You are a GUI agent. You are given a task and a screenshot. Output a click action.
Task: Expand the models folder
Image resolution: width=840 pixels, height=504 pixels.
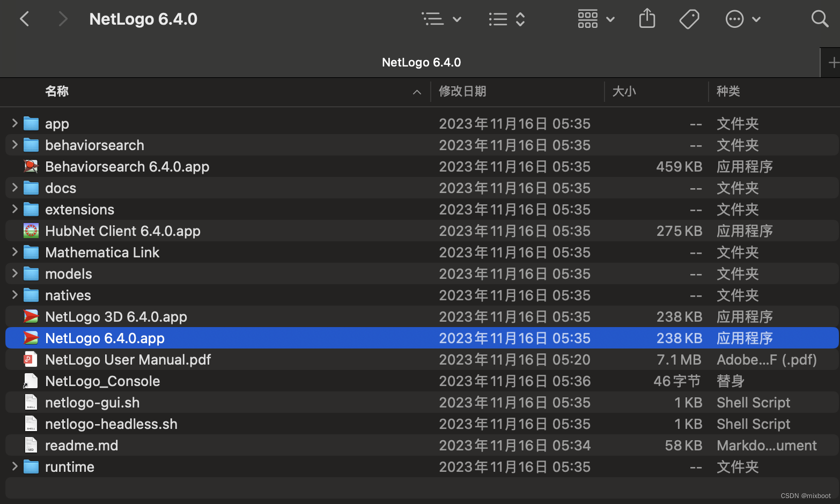pyautogui.click(x=14, y=273)
